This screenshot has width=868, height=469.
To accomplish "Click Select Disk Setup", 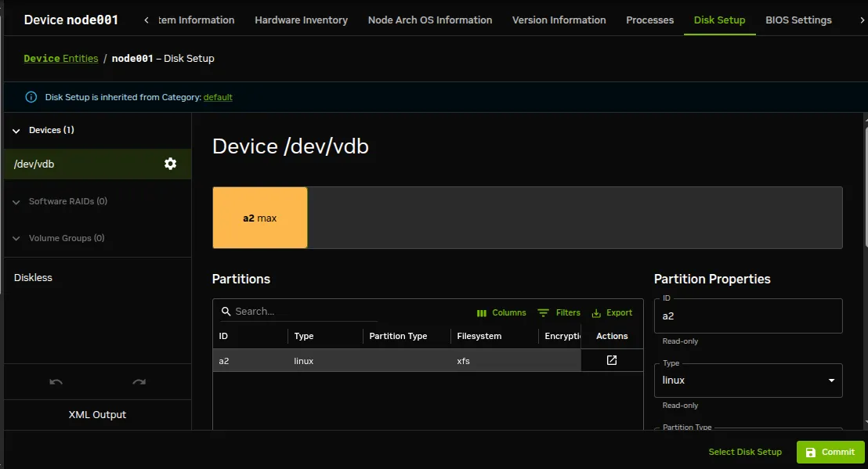I will (x=744, y=452).
